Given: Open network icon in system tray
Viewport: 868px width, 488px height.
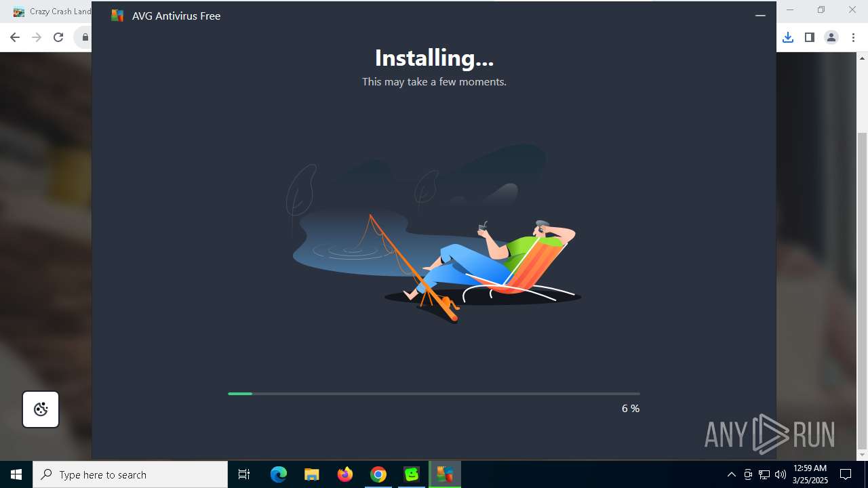Looking at the screenshot, I should tap(764, 474).
